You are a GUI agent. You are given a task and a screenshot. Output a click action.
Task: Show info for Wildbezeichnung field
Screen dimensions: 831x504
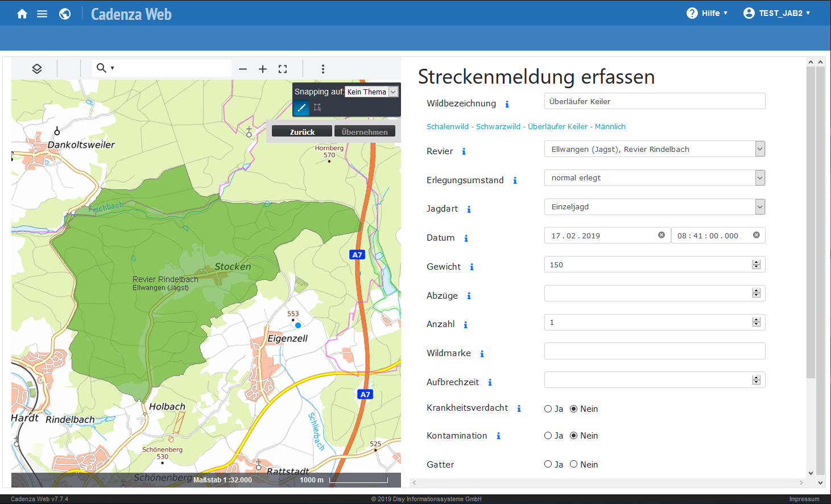pyautogui.click(x=507, y=104)
